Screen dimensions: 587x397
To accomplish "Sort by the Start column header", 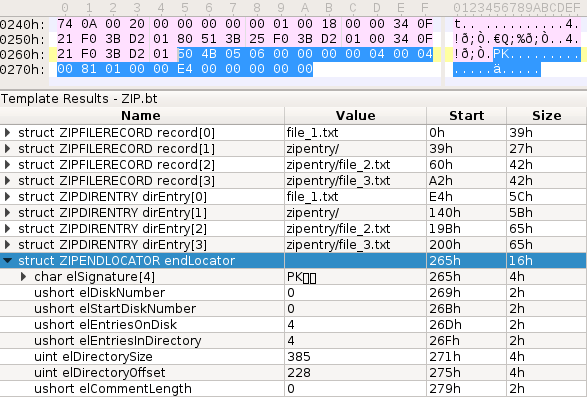I will pos(466,116).
